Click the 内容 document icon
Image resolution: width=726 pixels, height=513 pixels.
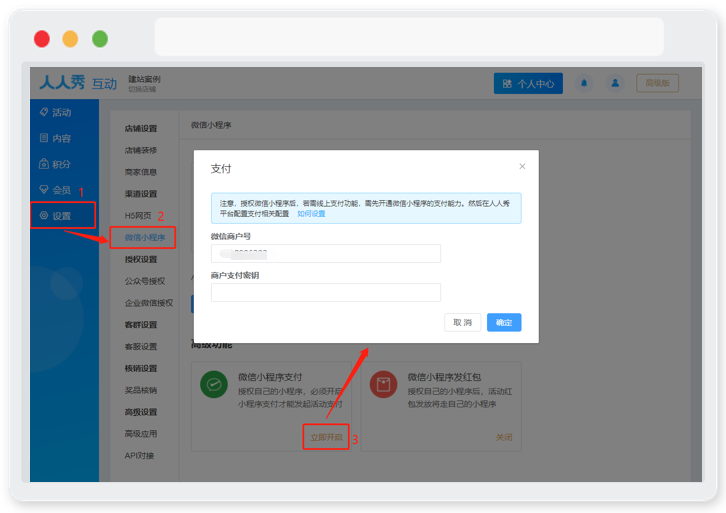(44, 138)
